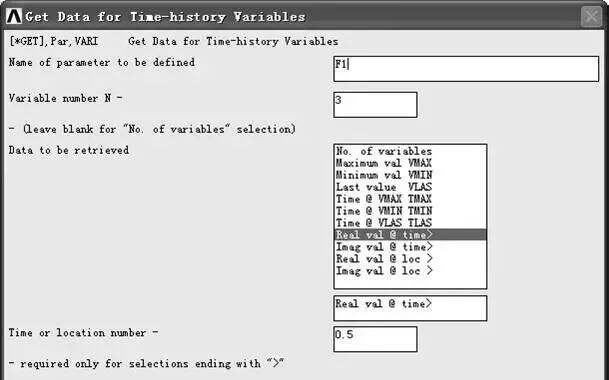
Task: Select 'Imag val @ loc >' list item
Action: [410, 271]
